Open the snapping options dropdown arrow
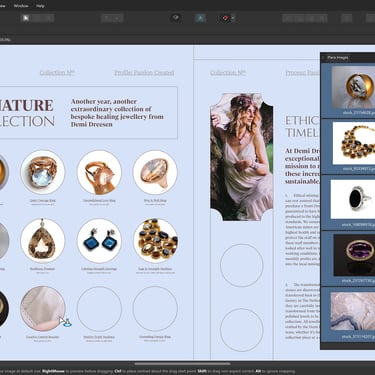Screen dimensions: 375x375 233,18
